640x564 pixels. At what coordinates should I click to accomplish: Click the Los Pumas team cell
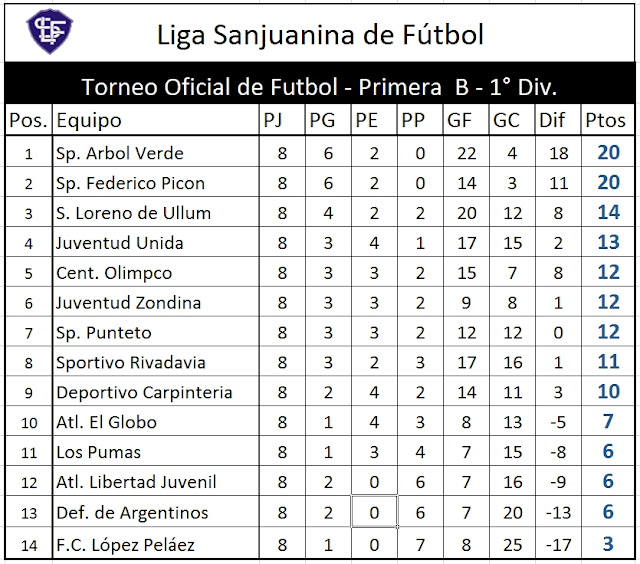point(156,452)
